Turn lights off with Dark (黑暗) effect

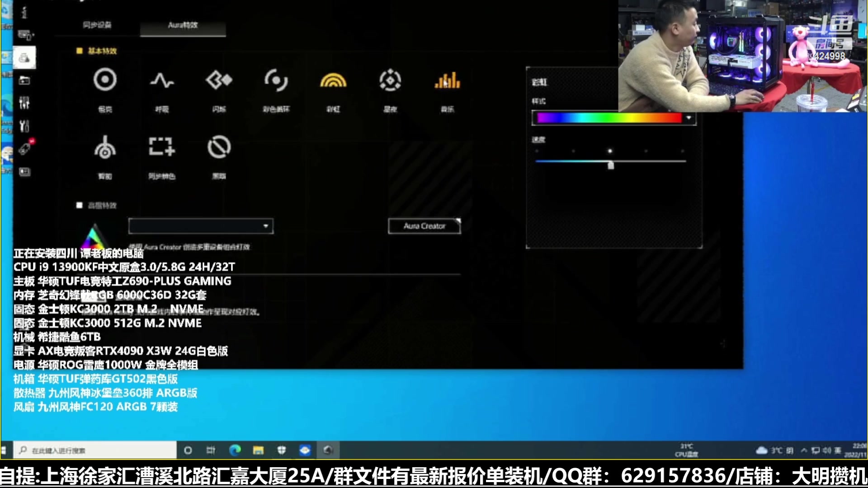219,147
